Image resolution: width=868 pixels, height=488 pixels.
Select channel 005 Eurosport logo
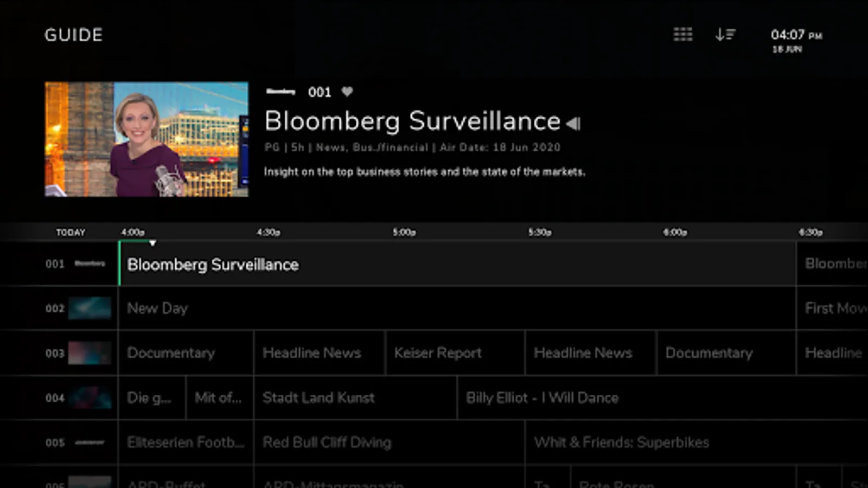click(x=90, y=442)
